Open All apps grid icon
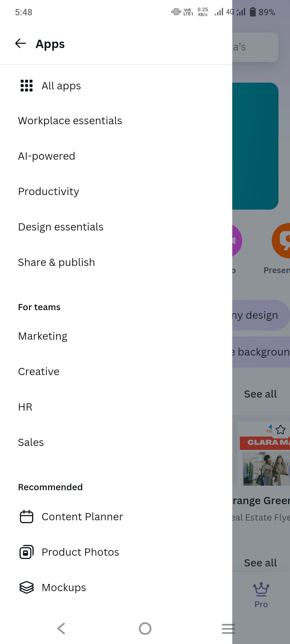 point(27,86)
